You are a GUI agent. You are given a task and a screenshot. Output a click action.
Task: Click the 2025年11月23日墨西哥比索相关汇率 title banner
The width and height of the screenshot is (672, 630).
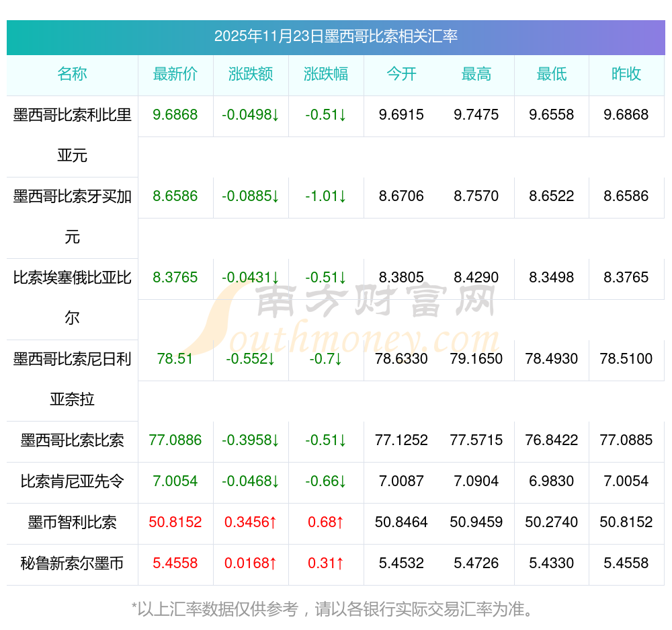336,36
